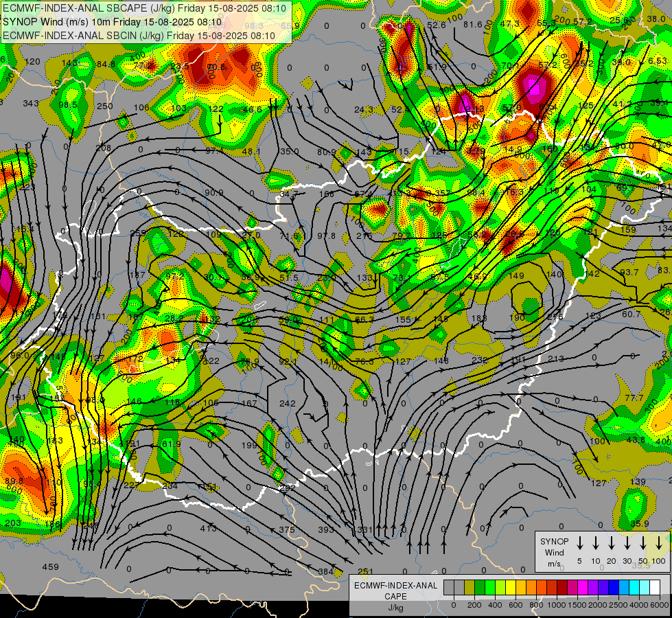Viewport: 672px width, 618px height.
Task: Click 'SYNOP' in the wind legend
Action: tap(555, 542)
